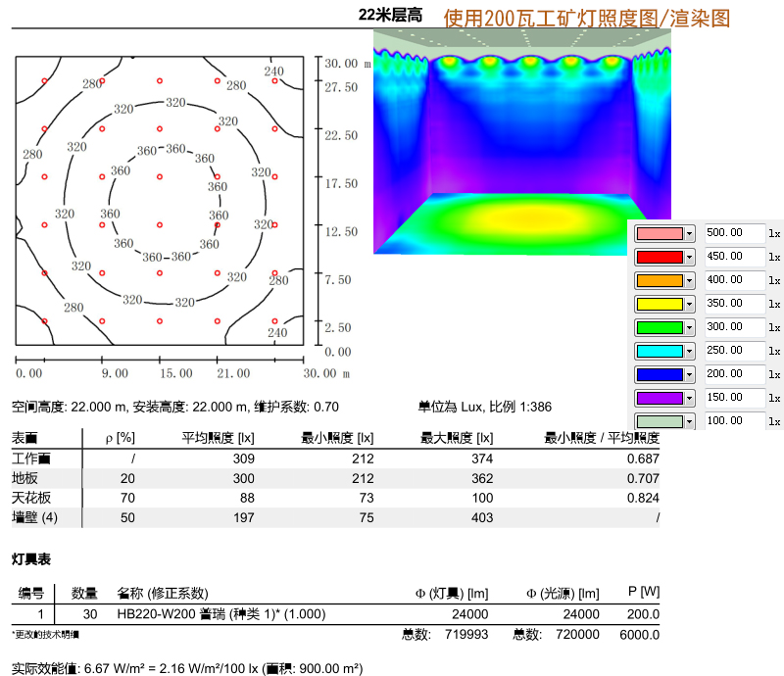Click the total power 6000.0
The image size is (784, 676).
click(640, 635)
